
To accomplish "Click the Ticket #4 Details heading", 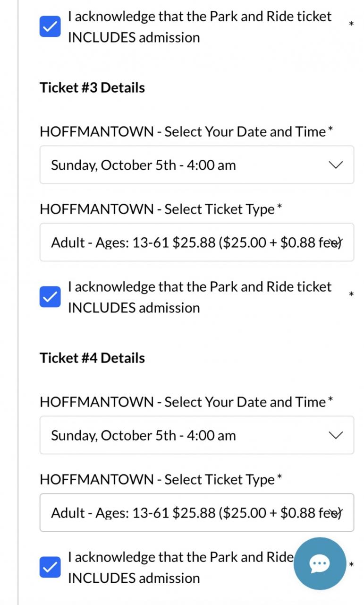I will [x=92, y=358].
